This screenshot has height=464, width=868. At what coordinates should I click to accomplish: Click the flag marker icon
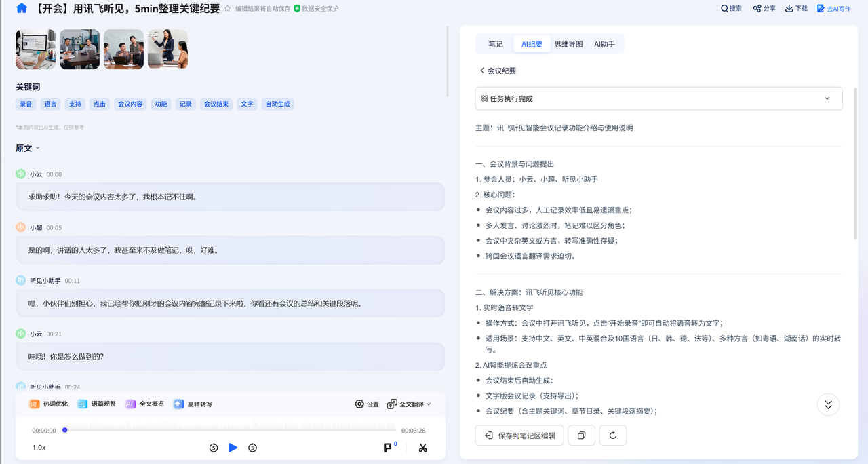pyautogui.click(x=389, y=448)
